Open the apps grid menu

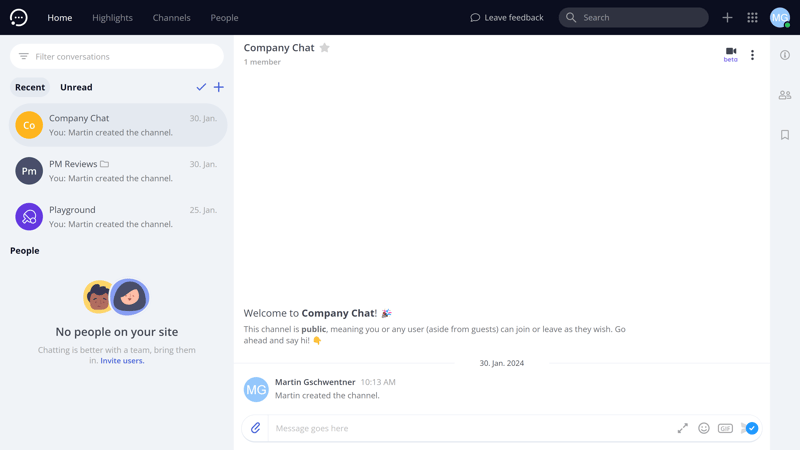point(752,17)
